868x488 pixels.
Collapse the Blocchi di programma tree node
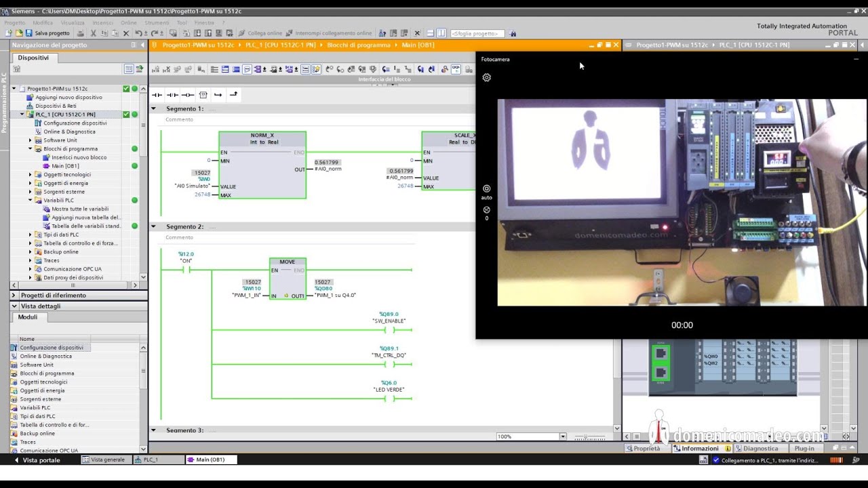click(28, 148)
